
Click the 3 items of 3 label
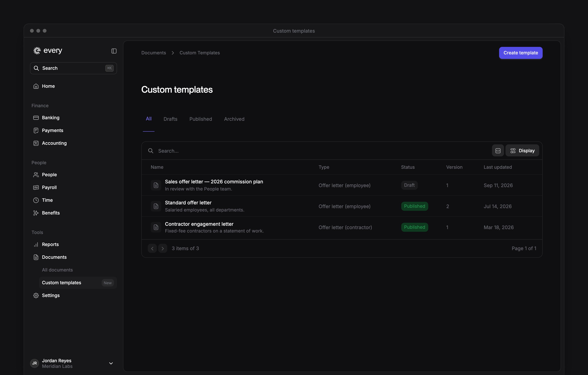click(x=185, y=248)
